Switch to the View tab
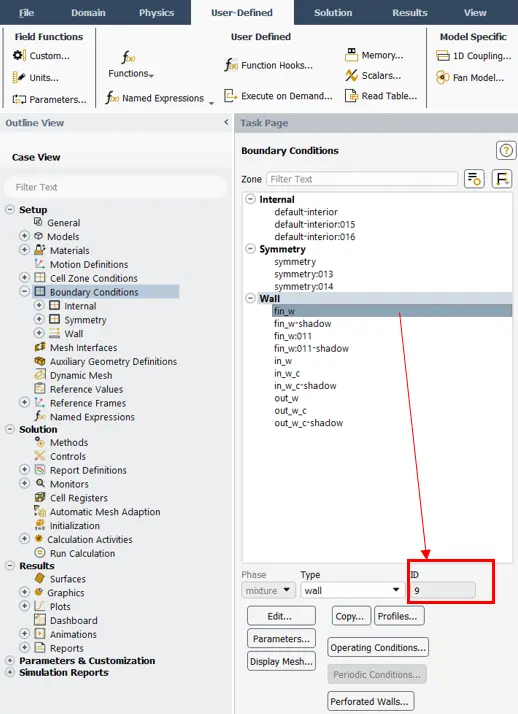Viewport: 518px width, 714px height. pos(475,13)
